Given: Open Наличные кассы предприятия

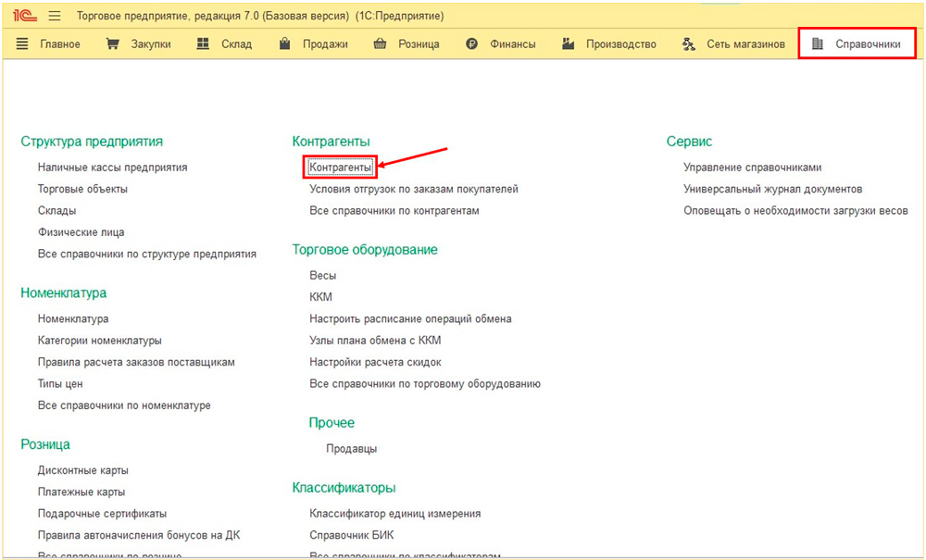Looking at the screenshot, I should (x=112, y=168).
